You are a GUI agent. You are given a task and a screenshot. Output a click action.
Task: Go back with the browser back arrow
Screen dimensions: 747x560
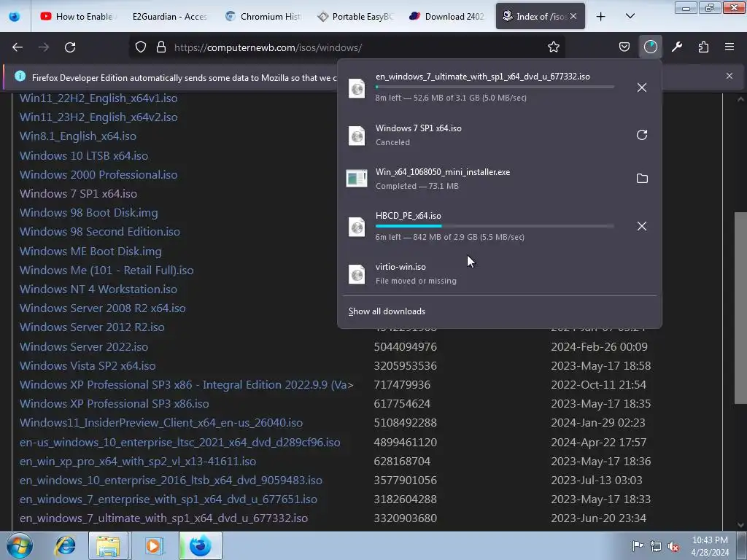[x=18, y=47]
